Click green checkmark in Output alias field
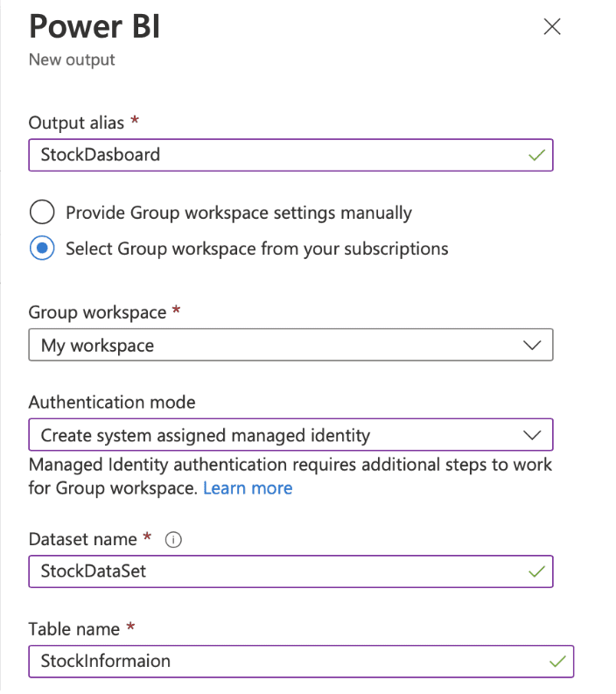The image size is (616, 694). point(536,156)
